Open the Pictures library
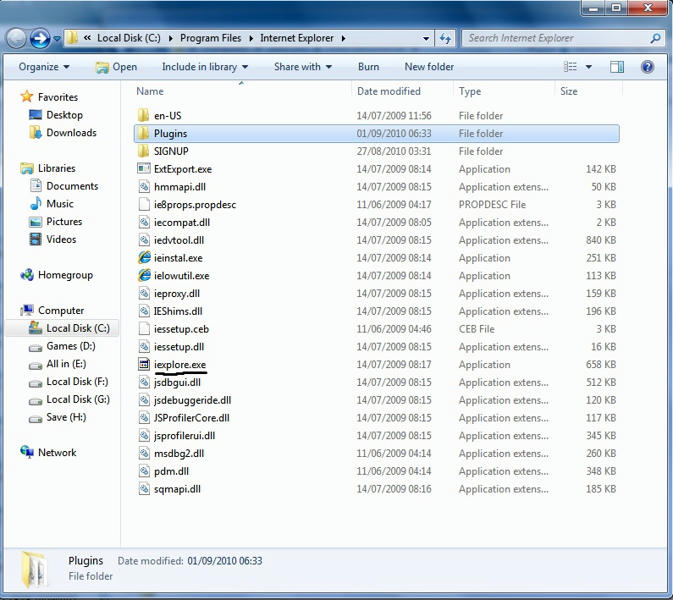 [64, 221]
